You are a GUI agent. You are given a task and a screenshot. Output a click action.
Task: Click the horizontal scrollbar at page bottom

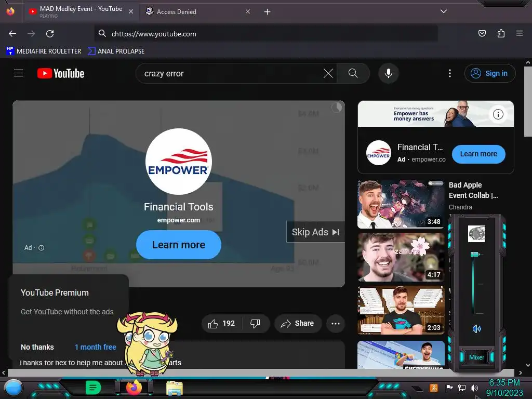[x=260, y=373]
